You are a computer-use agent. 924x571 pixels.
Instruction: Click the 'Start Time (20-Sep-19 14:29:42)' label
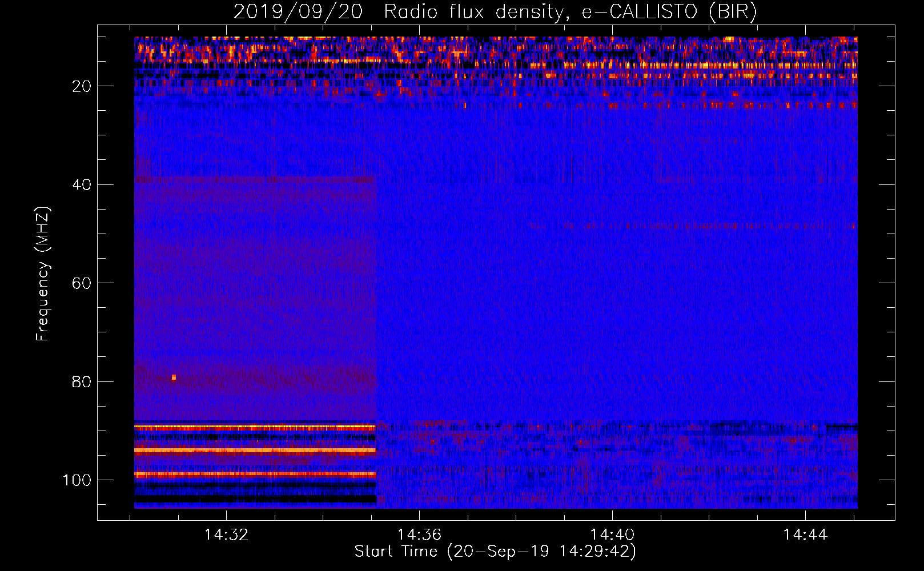pos(495,552)
